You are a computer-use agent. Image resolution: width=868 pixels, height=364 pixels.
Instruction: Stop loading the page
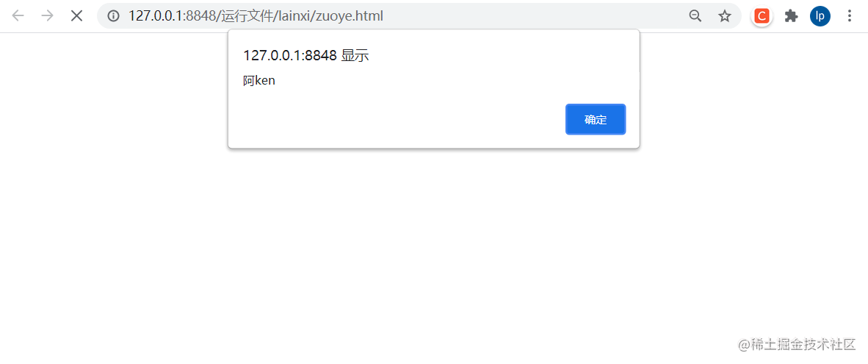pos(77,16)
